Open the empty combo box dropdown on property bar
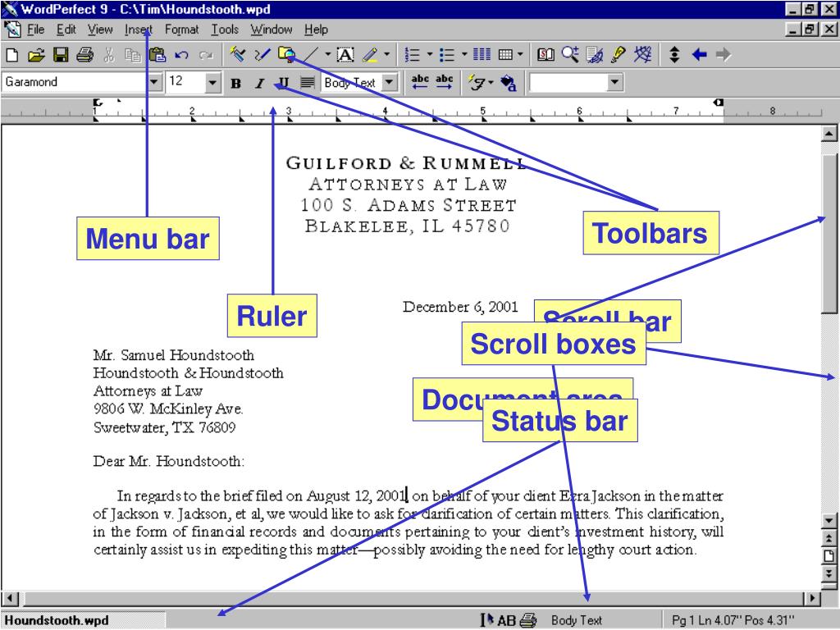Screen dimensions: 840x630 click(x=615, y=83)
